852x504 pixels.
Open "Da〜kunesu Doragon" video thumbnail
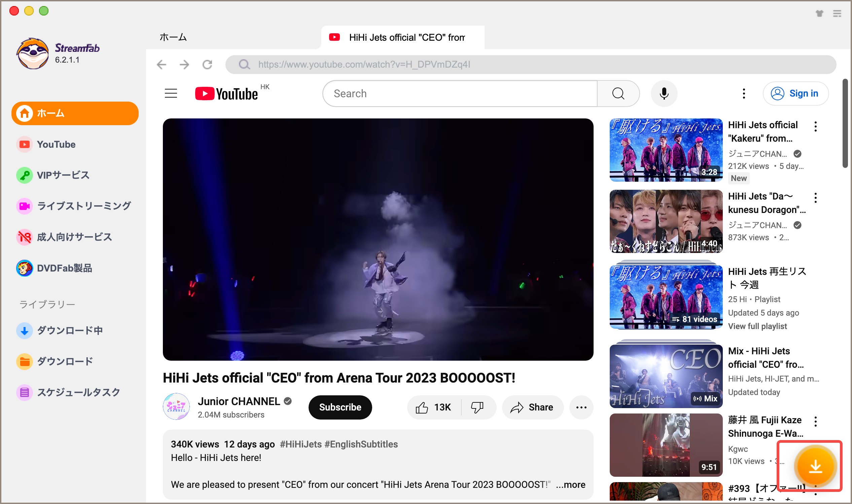tap(666, 221)
